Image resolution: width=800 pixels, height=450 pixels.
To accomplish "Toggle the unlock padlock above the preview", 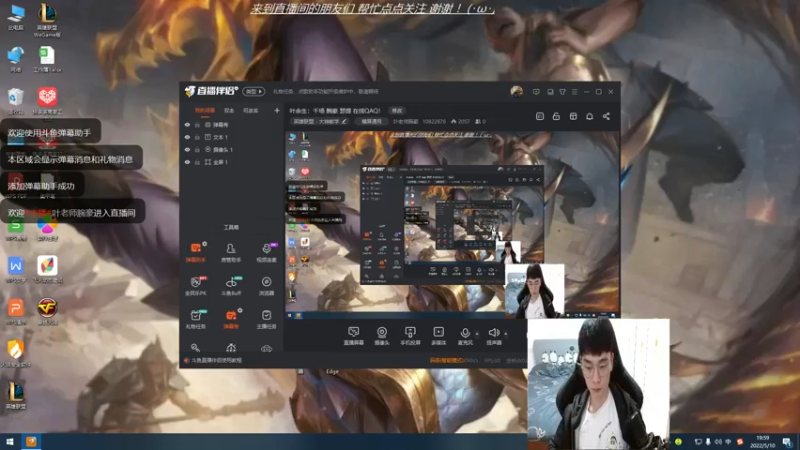I will pos(556,116).
